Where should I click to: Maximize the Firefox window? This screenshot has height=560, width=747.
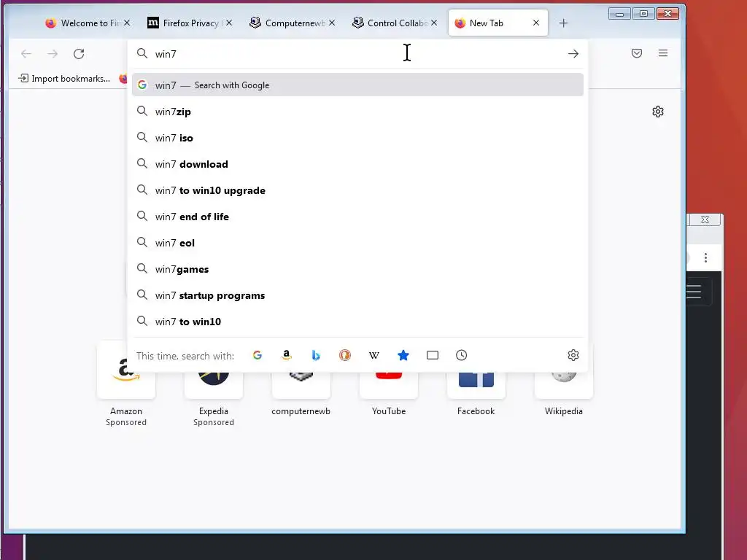[643, 14]
